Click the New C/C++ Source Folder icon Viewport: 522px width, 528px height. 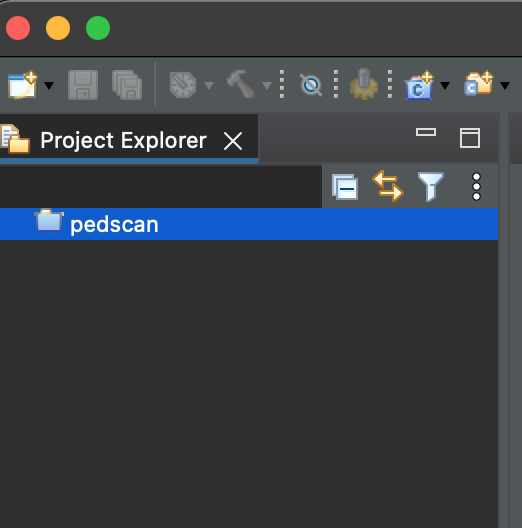coord(479,84)
